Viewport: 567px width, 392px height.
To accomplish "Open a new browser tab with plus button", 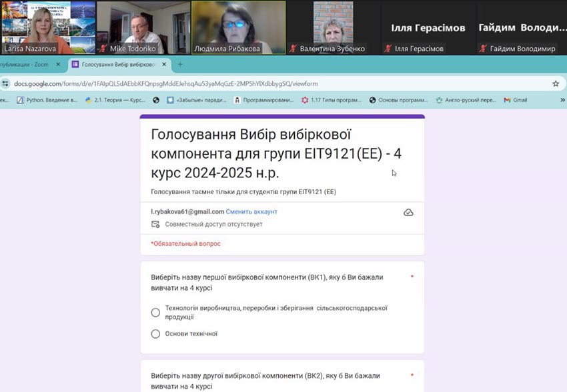I will click(179, 64).
